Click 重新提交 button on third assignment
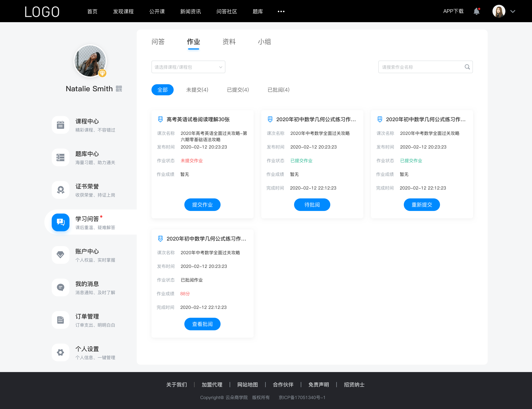Screen dimensions: 532x409 [x=422, y=205]
